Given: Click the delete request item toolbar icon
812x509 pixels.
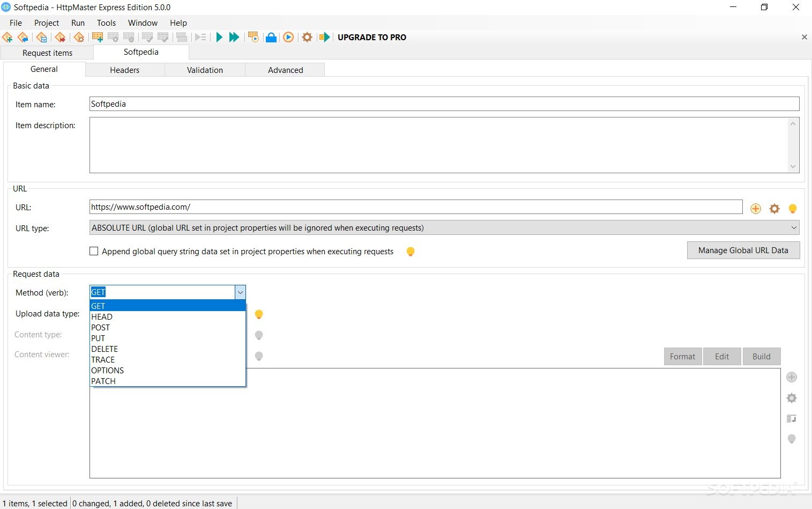Looking at the screenshot, I should [x=129, y=38].
